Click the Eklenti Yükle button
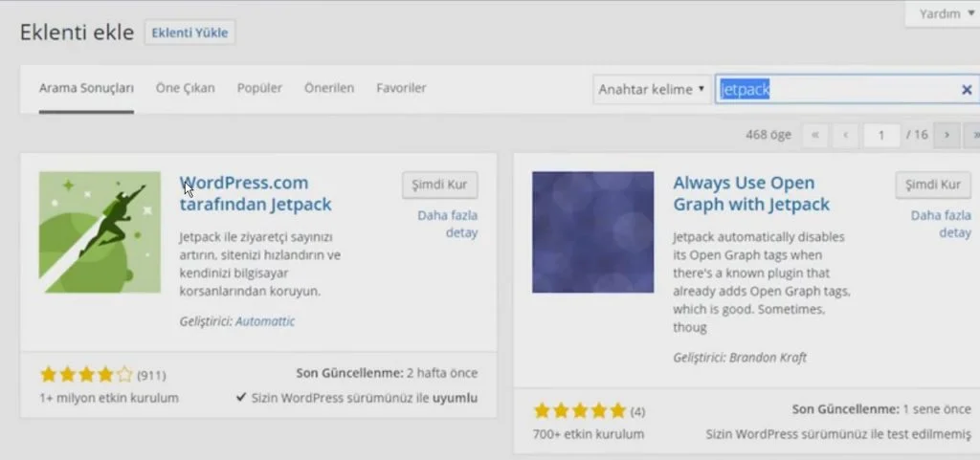The height and width of the screenshot is (460, 980). (x=190, y=33)
